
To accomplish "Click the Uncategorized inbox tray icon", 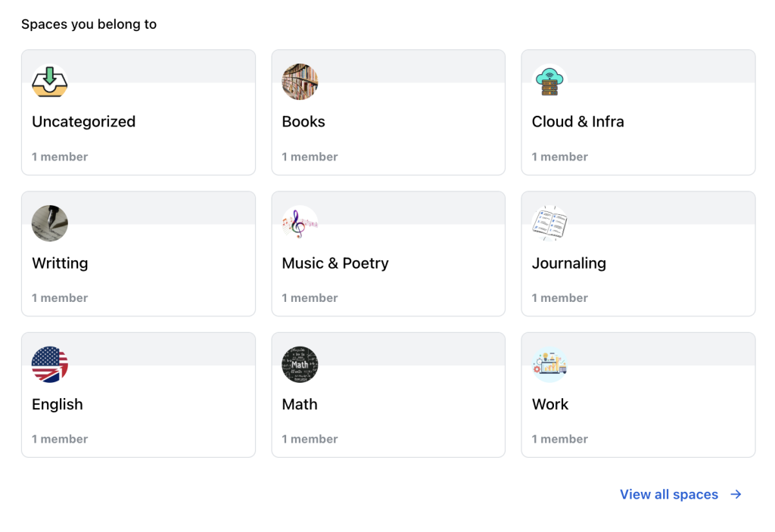I will click(50, 82).
